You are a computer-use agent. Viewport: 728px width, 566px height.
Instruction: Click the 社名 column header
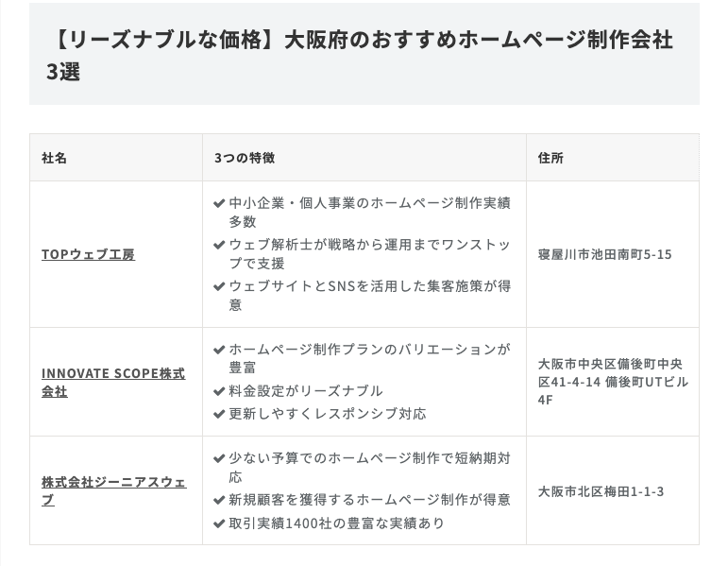tap(55, 158)
